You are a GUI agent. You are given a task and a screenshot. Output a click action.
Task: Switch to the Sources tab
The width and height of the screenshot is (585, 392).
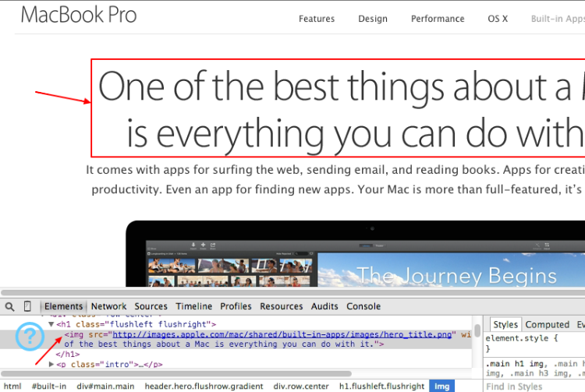[x=151, y=306]
